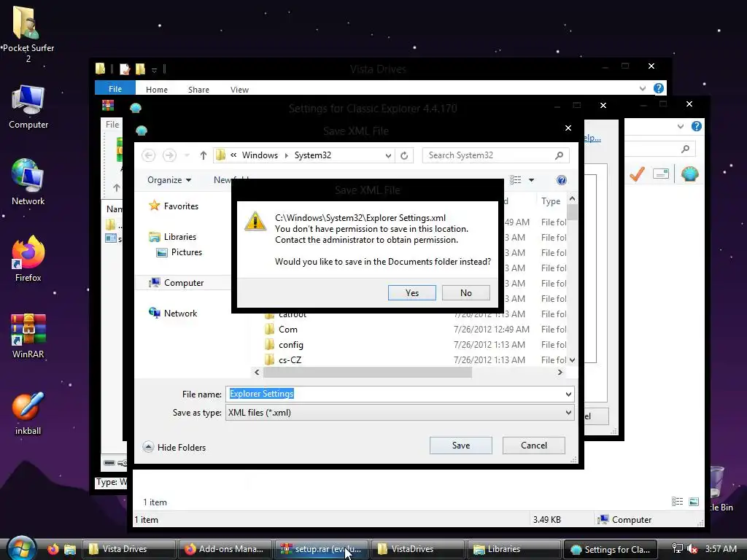
Task: Click the orange checkmark toolbar icon
Action: [637, 174]
